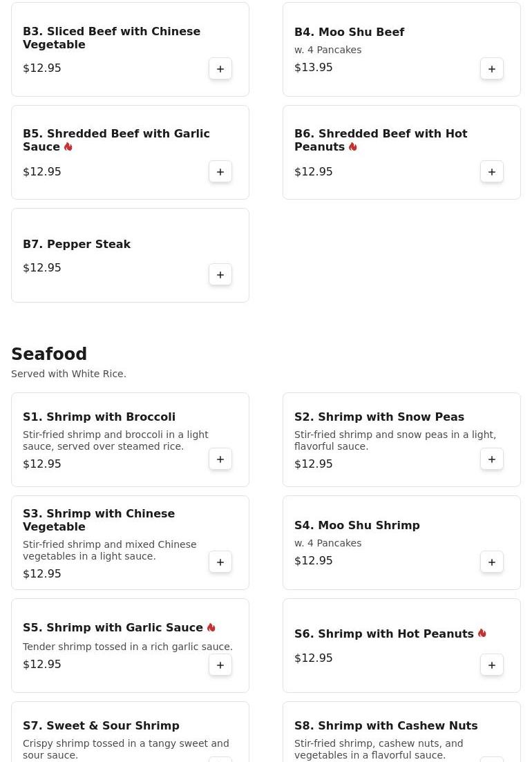Click the Seafood section heading
532x762 pixels.
(49, 354)
